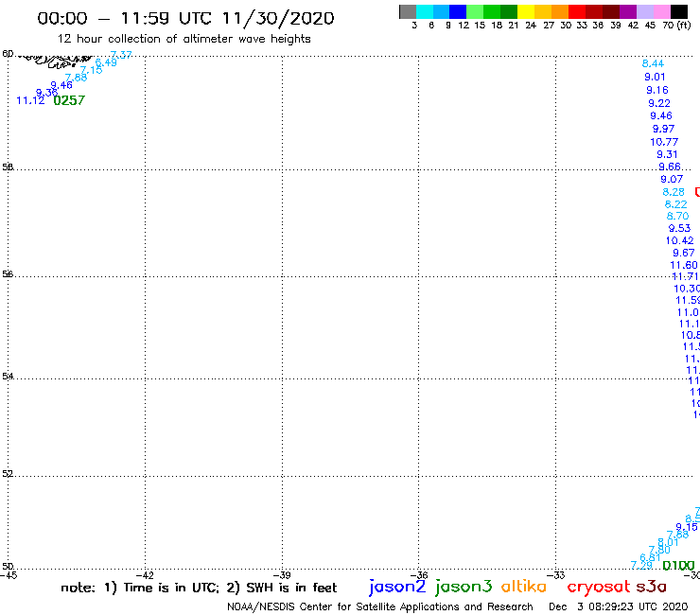Select the wave height value 9.31
This screenshot has height=615, width=700.
[x=667, y=154]
